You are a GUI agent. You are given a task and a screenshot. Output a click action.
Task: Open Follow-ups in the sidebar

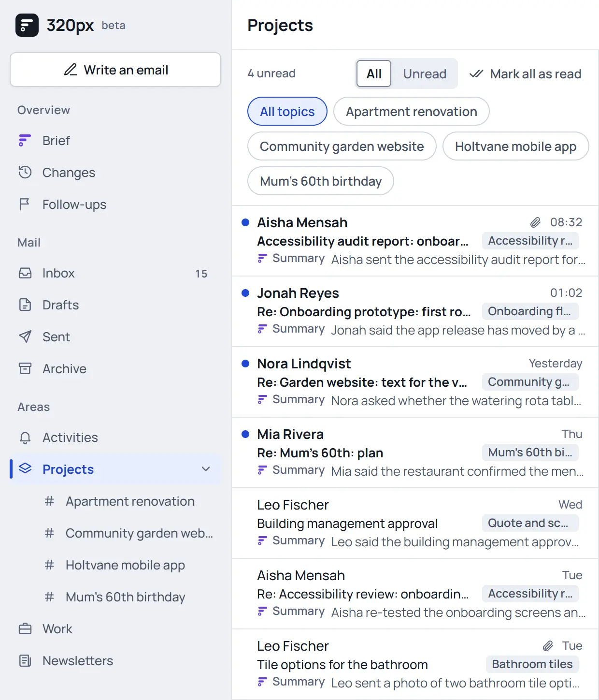click(x=115, y=204)
